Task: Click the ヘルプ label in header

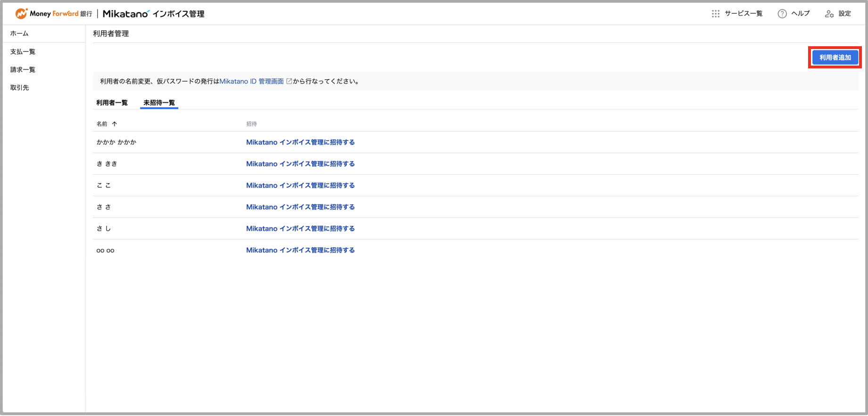Action: tap(801, 14)
